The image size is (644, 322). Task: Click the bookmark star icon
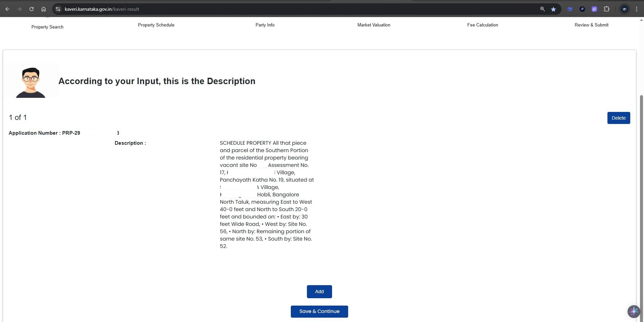click(x=553, y=9)
